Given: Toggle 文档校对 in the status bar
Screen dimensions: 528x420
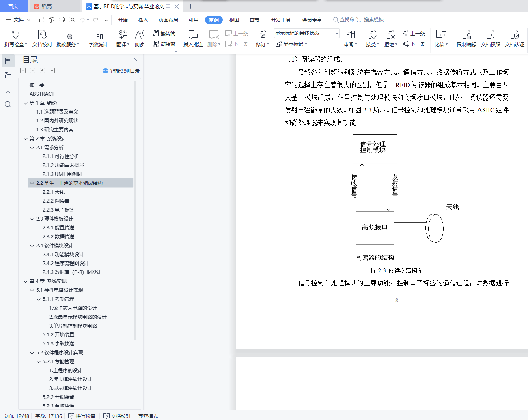Looking at the screenshot, I should point(117,416).
